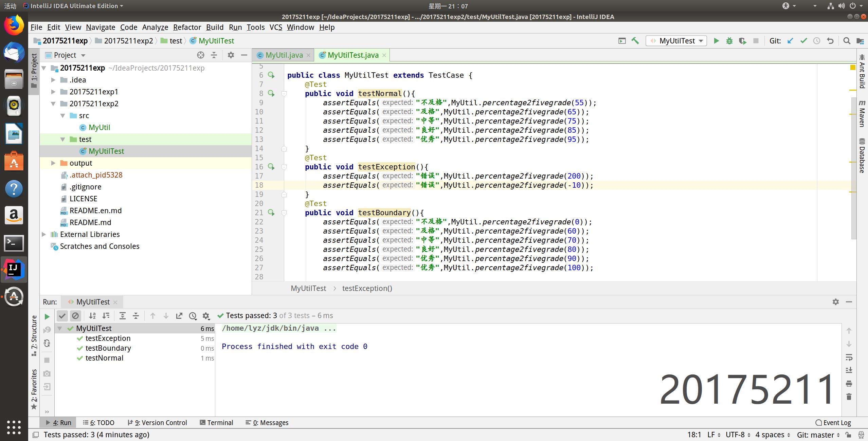
Task: Click the editor vertical scrollbar
Action: [854, 168]
